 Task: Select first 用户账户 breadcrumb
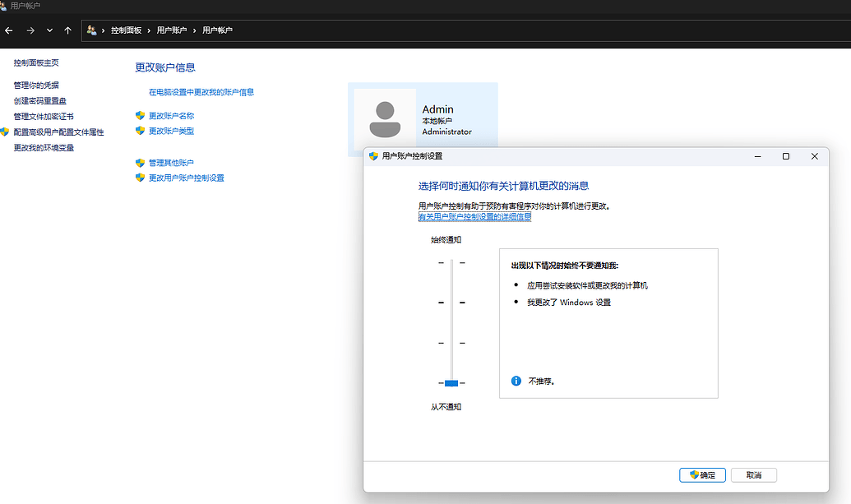tap(172, 30)
